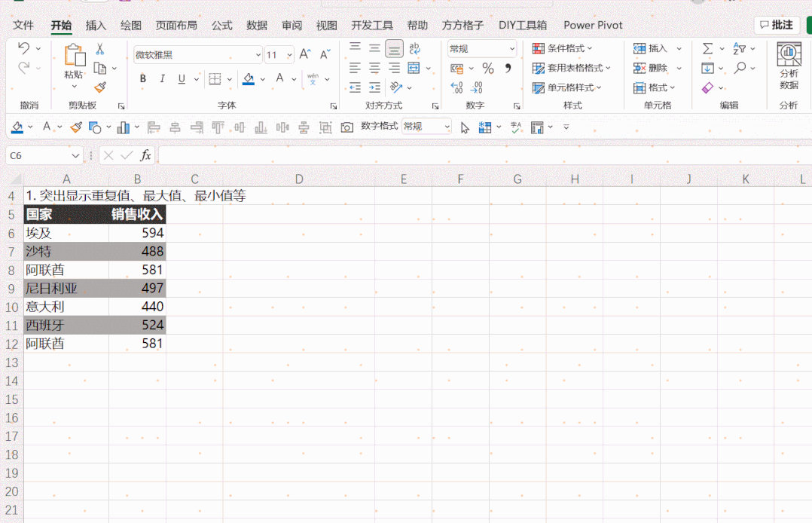Open 格式 cells dropdown

[654, 87]
